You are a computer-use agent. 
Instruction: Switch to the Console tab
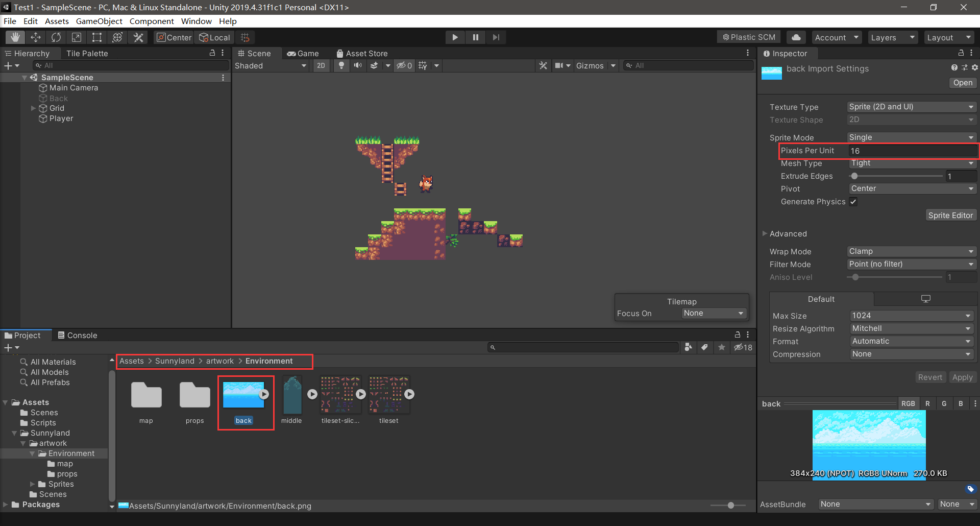(77, 335)
